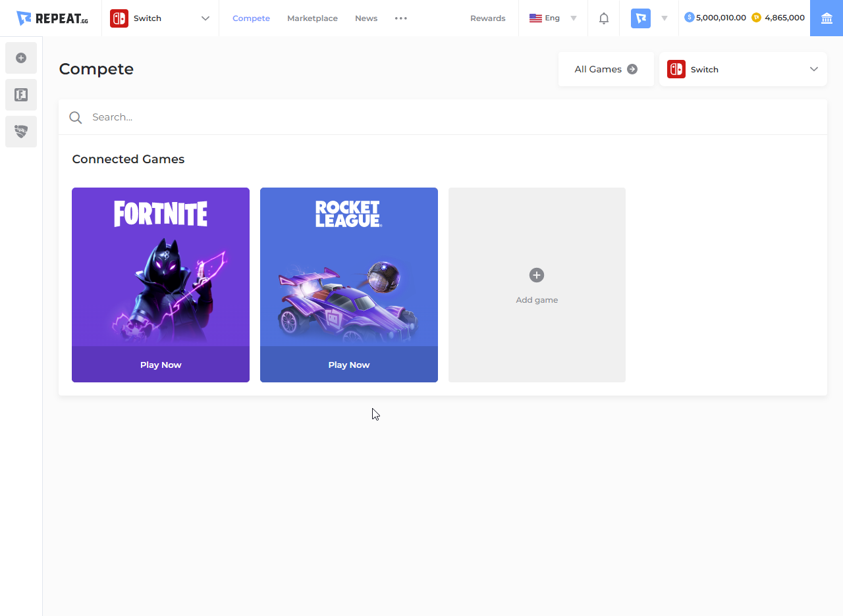
Task: Click Play Now on Fortnite
Action: (161, 365)
